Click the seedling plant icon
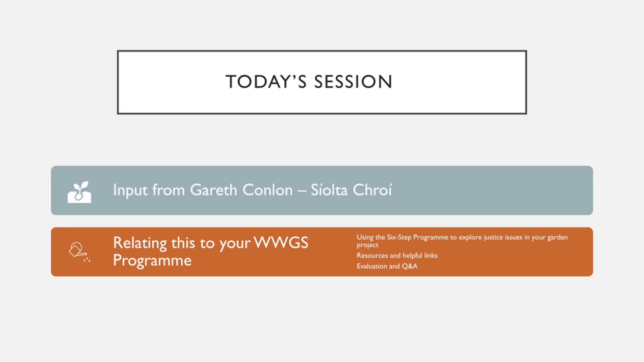This screenshot has width=644, height=362. [79, 192]
